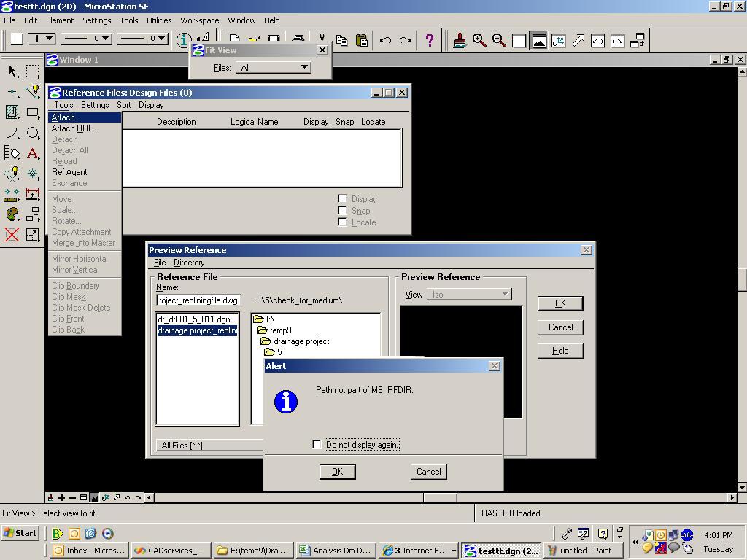Toggle the Locate checkbox in Reference Files
This screenshot has width=747, height=560.
pyautogui.click(x=342, y=222)
